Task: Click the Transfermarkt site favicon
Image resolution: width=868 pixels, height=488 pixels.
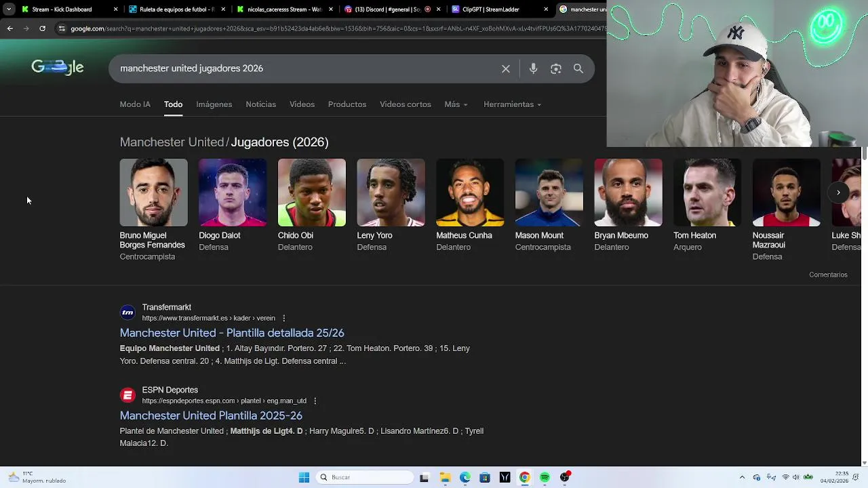Action: (127, 312)
